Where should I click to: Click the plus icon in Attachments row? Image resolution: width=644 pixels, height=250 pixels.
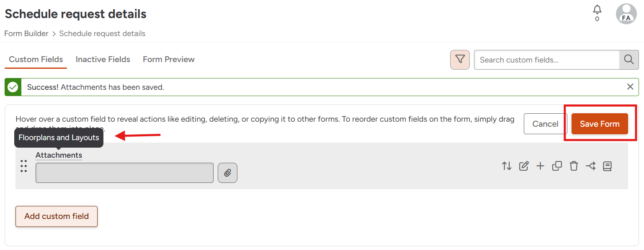point(540,166)
